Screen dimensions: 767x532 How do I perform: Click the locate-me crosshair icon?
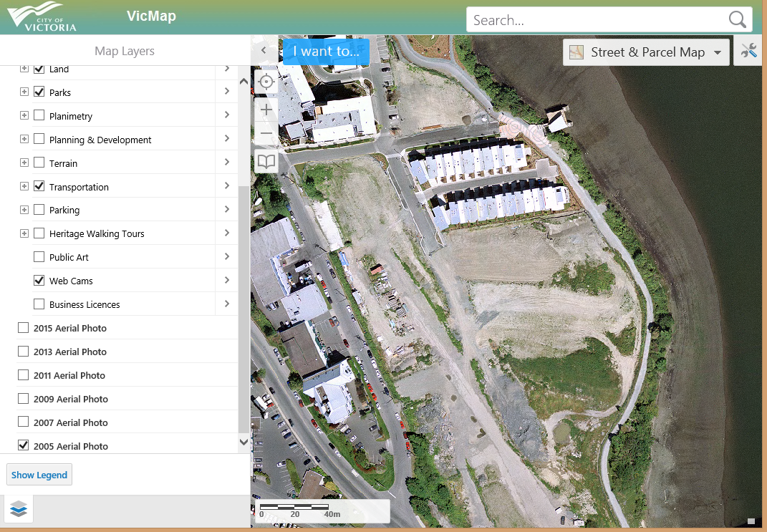click(x=266, y=82)
